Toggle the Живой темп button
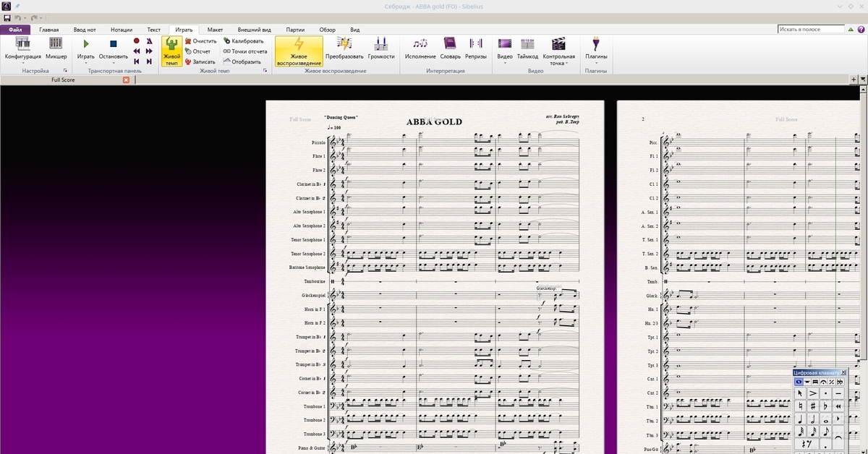This screenshot has width=868, height=454. [x=171, y=51]
